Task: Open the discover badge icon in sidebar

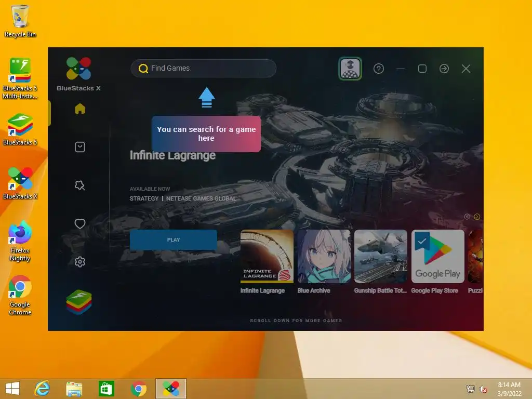Action: tap(79, 185)
